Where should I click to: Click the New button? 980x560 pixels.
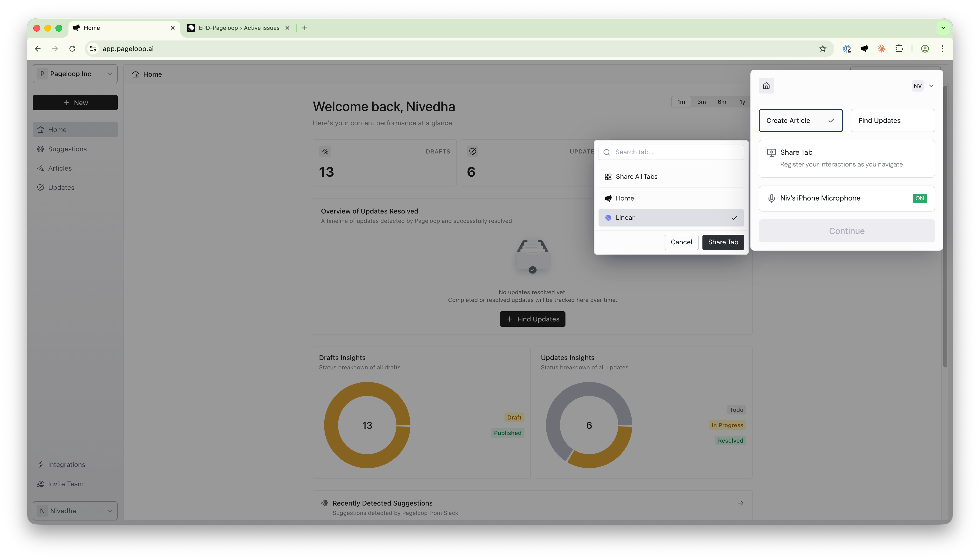[75, 103]
